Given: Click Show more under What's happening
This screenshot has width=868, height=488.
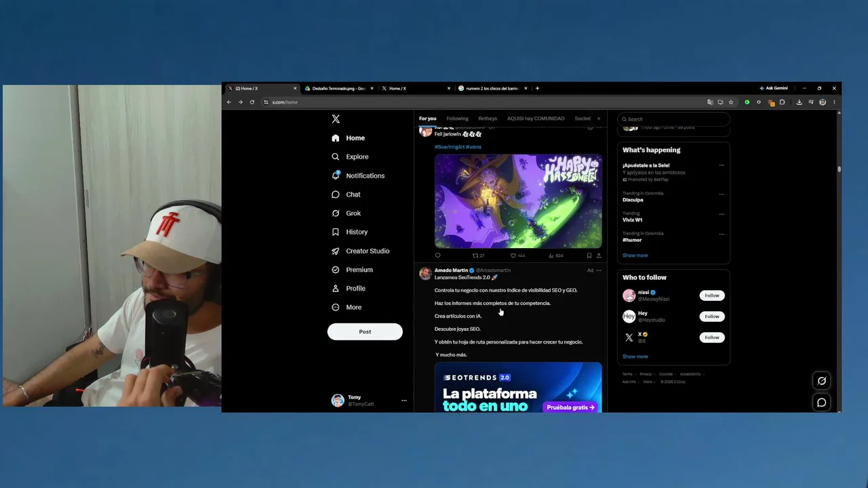Looking at the screenshot, I should [x=635, y=256].
